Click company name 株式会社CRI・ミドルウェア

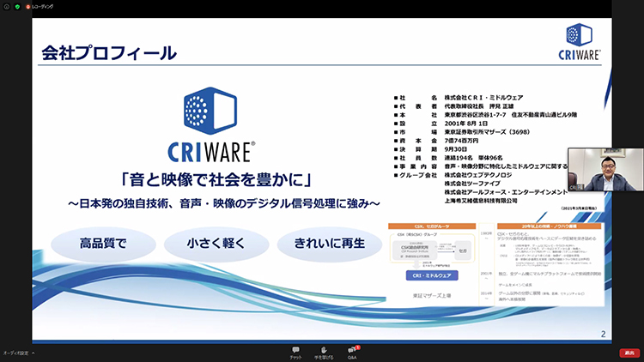click(483, 98)
